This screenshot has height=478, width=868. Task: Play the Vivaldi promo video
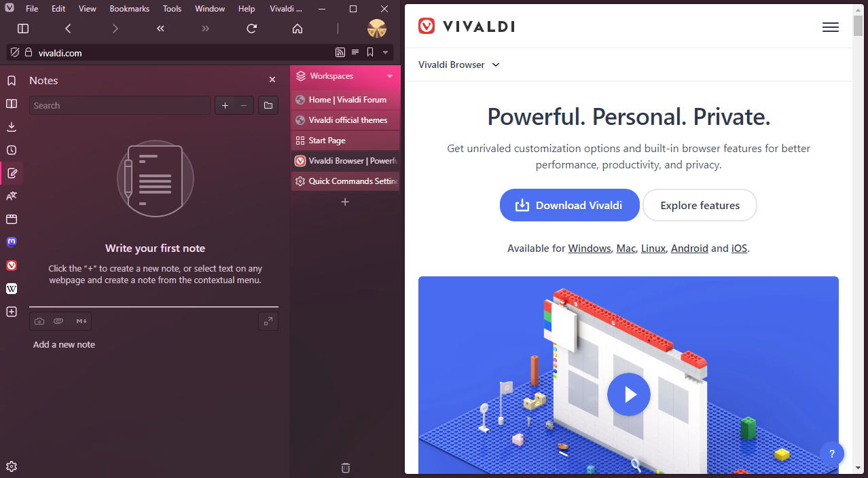tap(629, 394)
